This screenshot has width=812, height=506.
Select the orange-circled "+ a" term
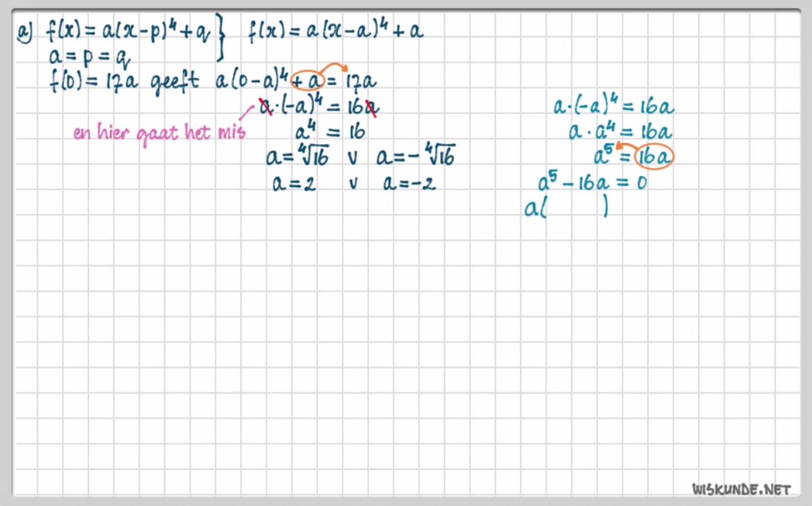pyautogui.click(x=306, y=81)
